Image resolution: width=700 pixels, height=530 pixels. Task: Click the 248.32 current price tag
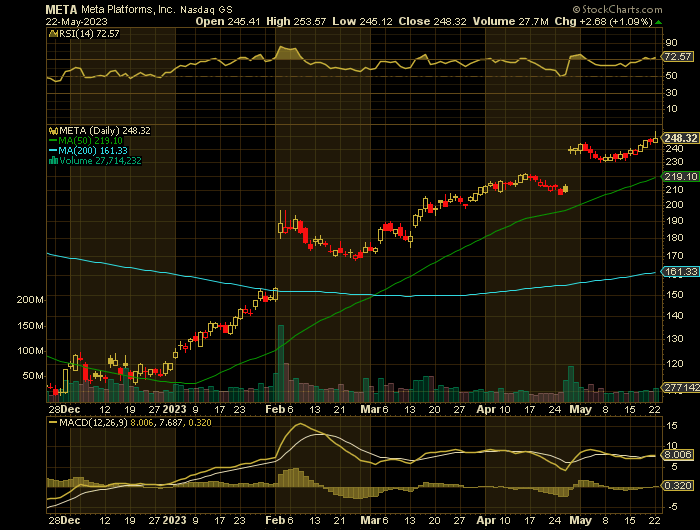coord(679,138)
